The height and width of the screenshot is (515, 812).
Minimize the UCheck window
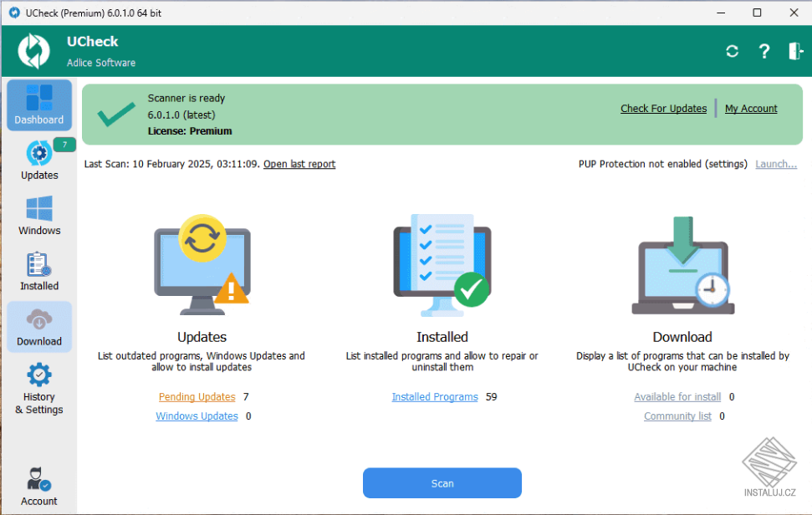tap(721, 13)
